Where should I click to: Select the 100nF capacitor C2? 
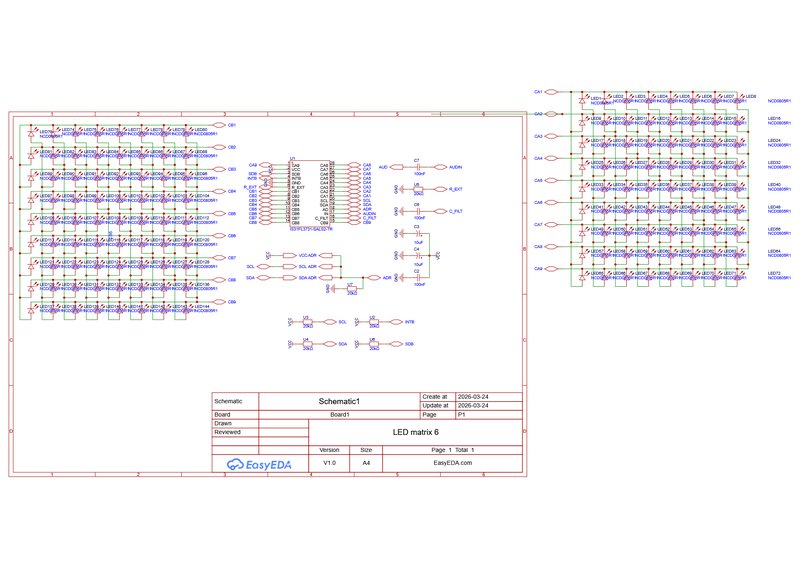pyautogui.click(x=418, y=278)
